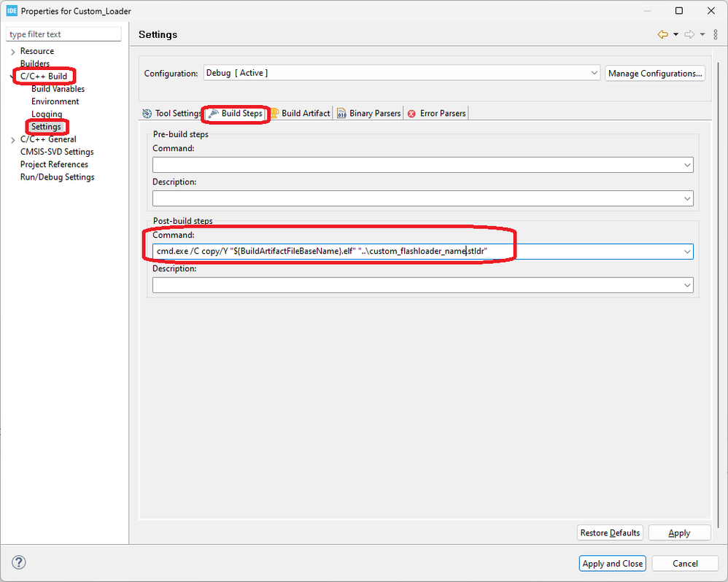
Task: Expand the pre-build Description dropdown
Action: (687, 198)
